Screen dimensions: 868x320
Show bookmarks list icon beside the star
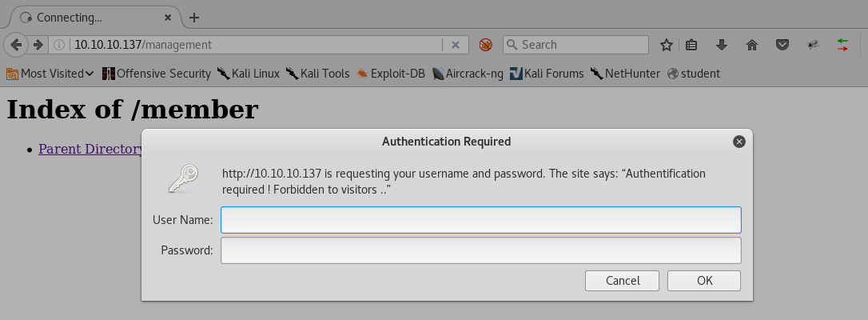692,46
